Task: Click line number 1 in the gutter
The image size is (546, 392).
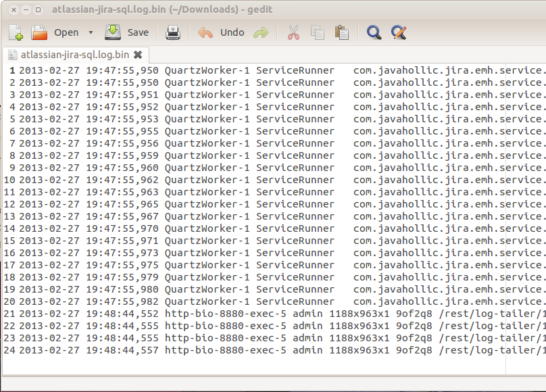Action: (12, 70)
